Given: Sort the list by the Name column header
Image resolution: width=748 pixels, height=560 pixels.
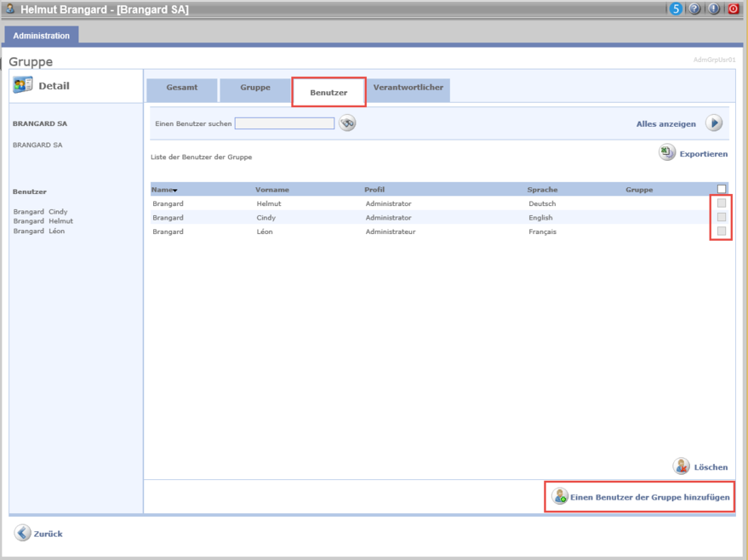Looking at the screenshot, I should pos(164,190).
